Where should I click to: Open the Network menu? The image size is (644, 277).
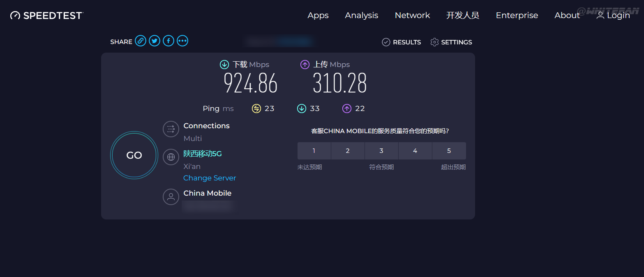[412, 15]
